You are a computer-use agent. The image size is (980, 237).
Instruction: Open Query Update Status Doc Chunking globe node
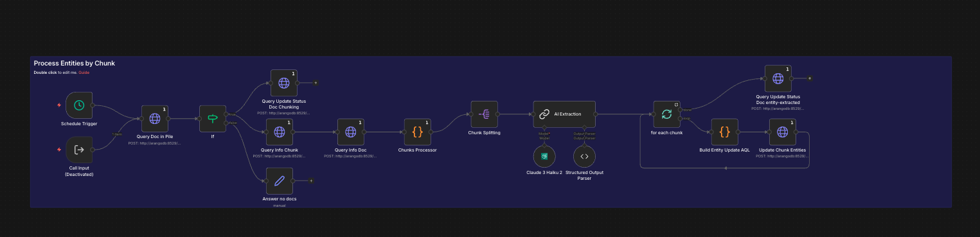coord(284,83)
